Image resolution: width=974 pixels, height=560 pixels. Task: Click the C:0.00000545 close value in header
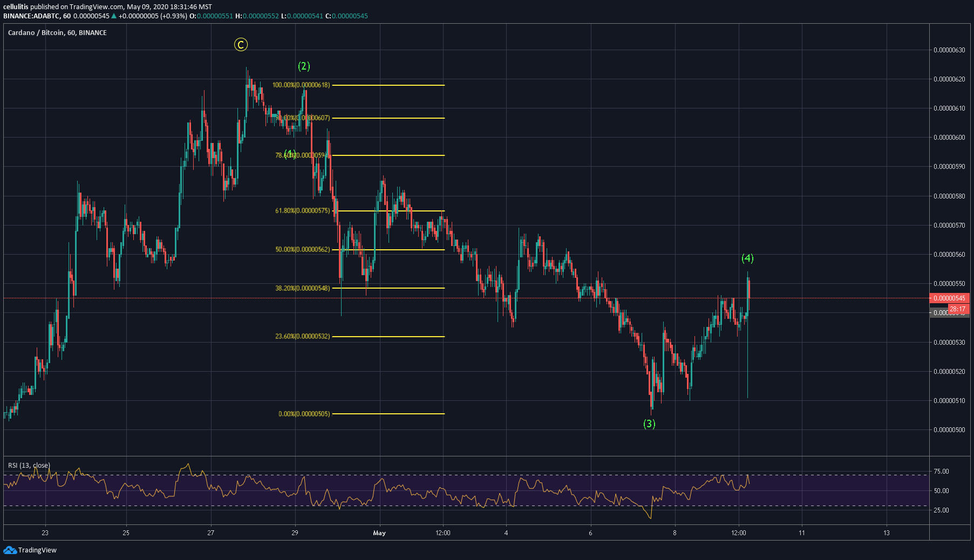pyautogui.click(x=346, y=16)
